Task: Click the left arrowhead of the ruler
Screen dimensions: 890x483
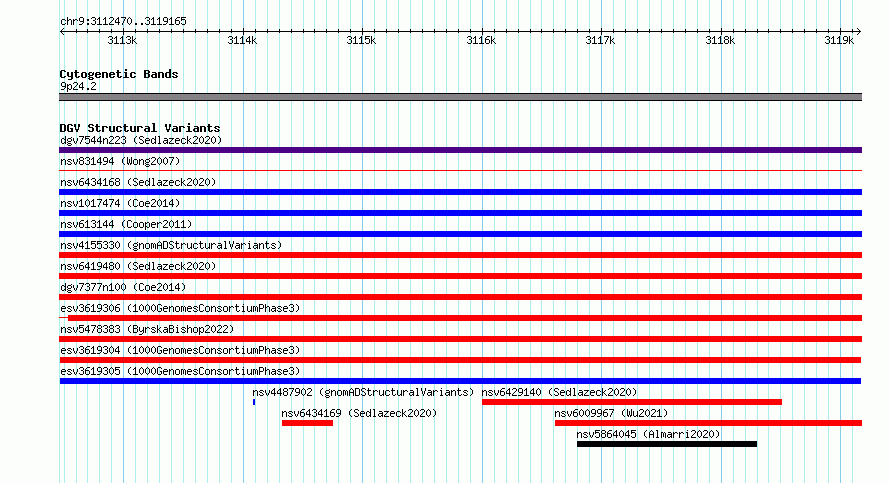Action: [x=62, y=32]
